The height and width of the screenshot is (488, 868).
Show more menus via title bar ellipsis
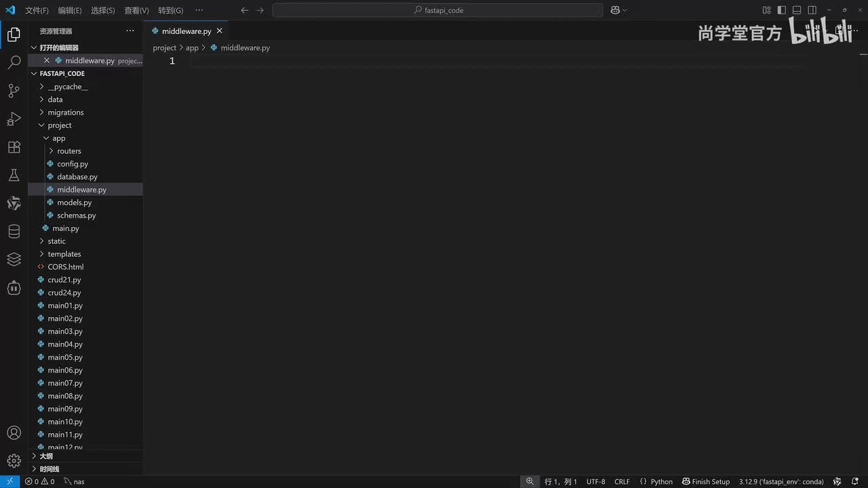[x=199, y=10]
